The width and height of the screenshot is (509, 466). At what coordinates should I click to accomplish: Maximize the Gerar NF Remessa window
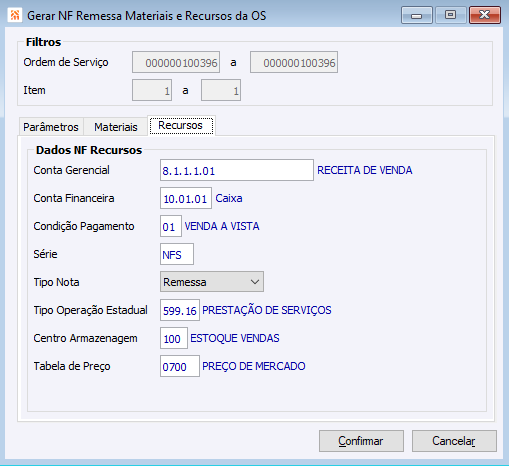click(x=450, y=15)
